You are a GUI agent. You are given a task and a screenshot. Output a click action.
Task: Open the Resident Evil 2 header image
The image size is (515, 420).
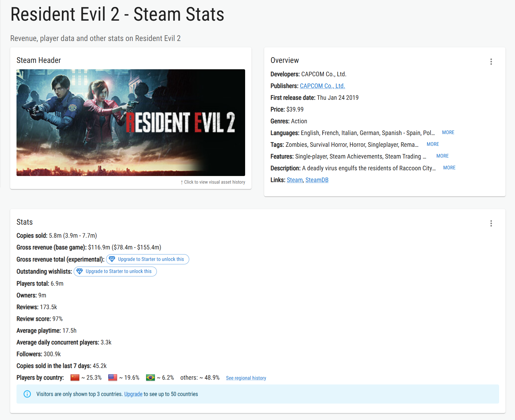131,123
